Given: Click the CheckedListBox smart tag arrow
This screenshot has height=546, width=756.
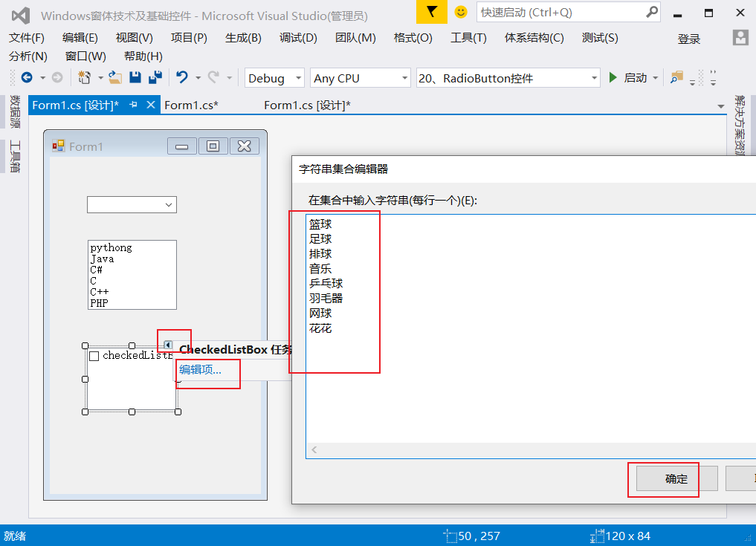Looking at the screenshot, I should 167,345.
